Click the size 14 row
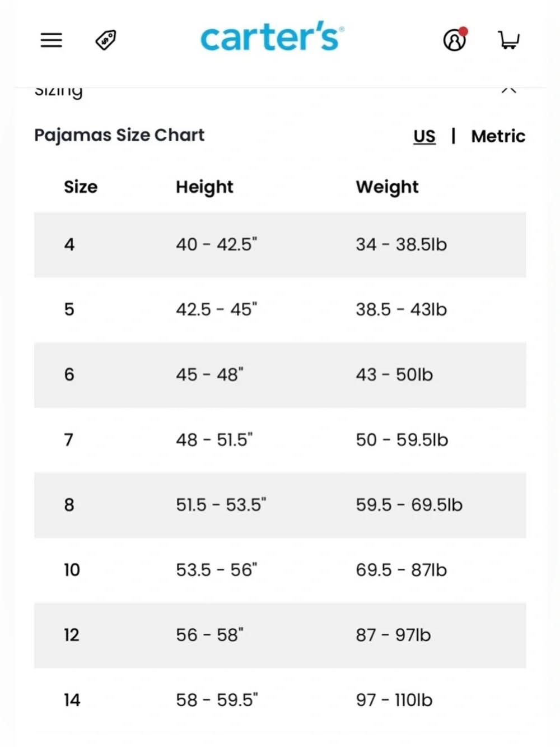This screenshot has width=560, height=747. coord(280,700)
